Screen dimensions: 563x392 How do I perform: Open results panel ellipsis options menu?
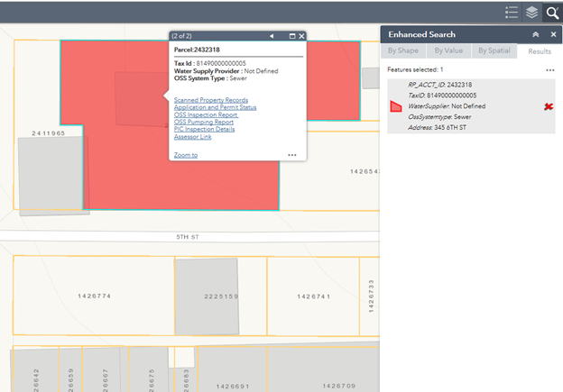(549, 69)
